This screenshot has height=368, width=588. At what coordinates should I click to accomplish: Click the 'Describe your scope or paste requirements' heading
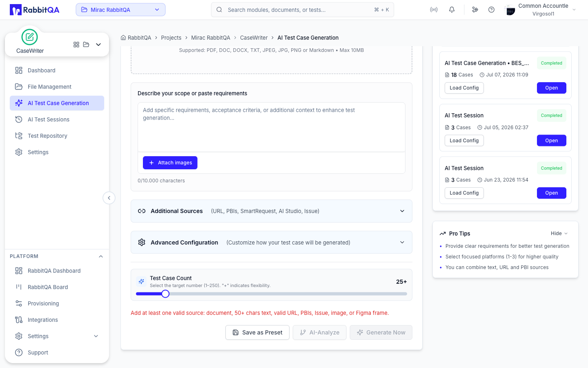click(192, 93)
